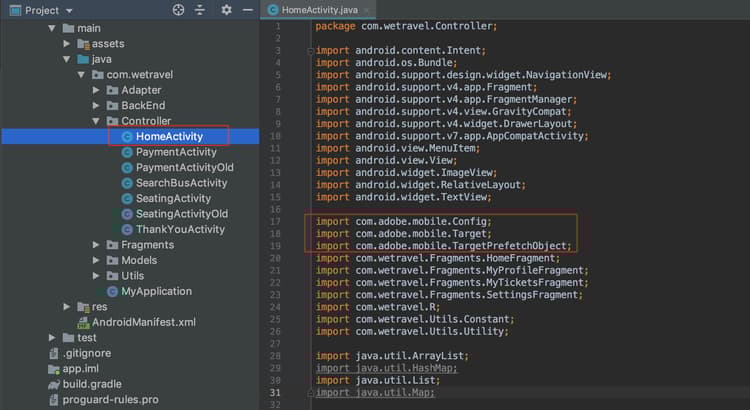Select the proguard-rules.pro file
Viewport: 750px width, 410px height.
click(110, 399)
